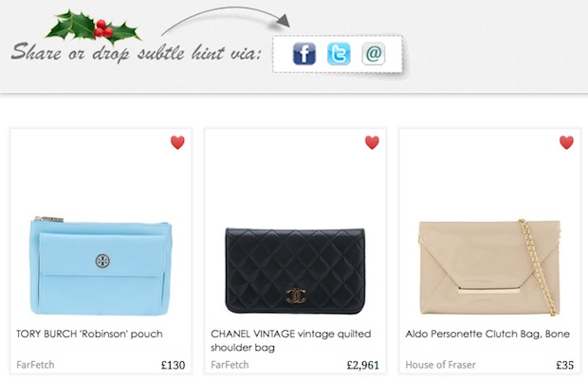Send a hint via the email @ icon

tap(374, 54)
